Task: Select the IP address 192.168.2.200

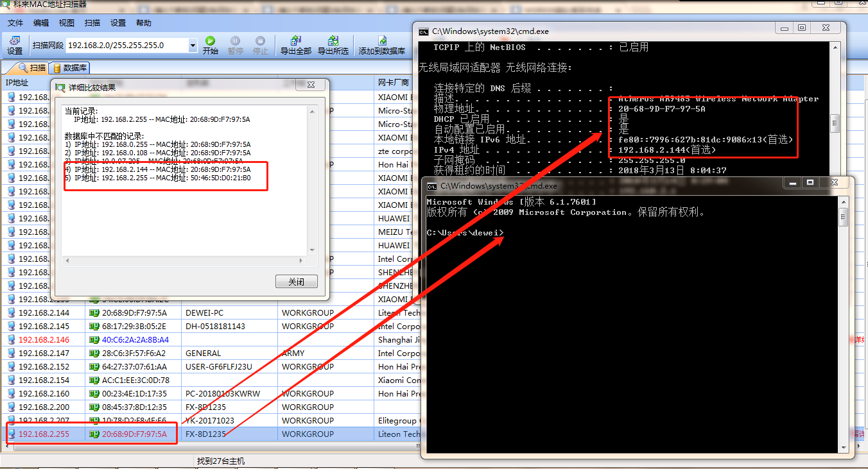Action: (x=44, y=407)
